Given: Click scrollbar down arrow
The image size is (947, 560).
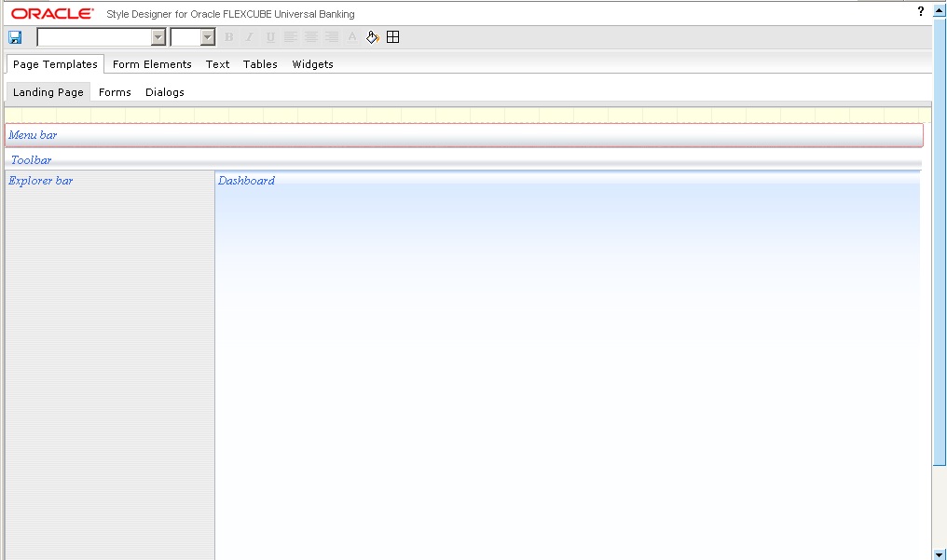Looking at the screenshot, I should pos(940,554).
